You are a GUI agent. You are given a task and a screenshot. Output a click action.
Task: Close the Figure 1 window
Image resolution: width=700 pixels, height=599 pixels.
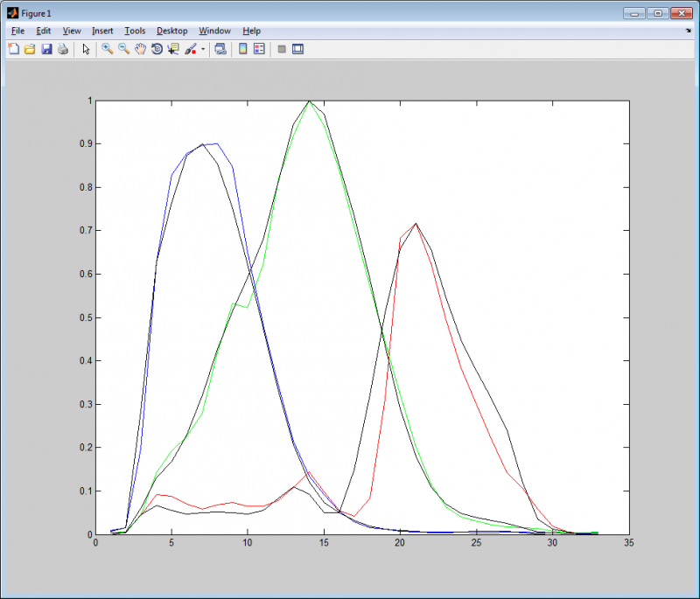click(x=682, y=13)
